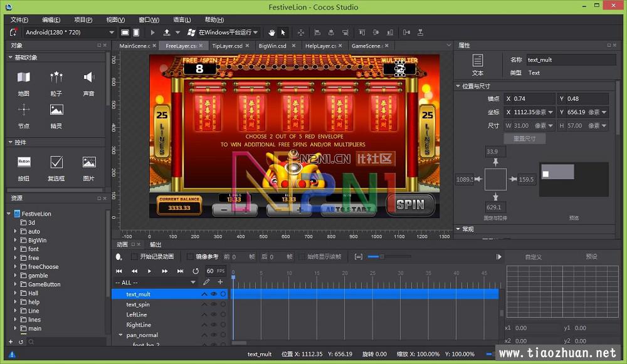Toggle the lock circle for text_mult layer
This screenshot has width=627, height=364.
(x=223, y=294)
